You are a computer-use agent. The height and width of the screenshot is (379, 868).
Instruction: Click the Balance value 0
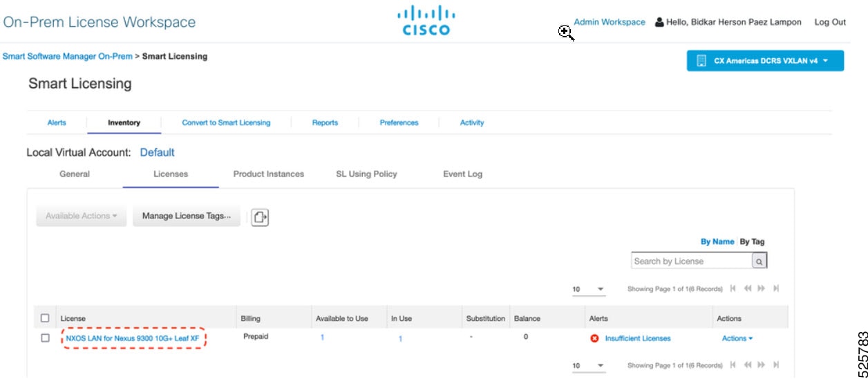click(x=526, y=337)
